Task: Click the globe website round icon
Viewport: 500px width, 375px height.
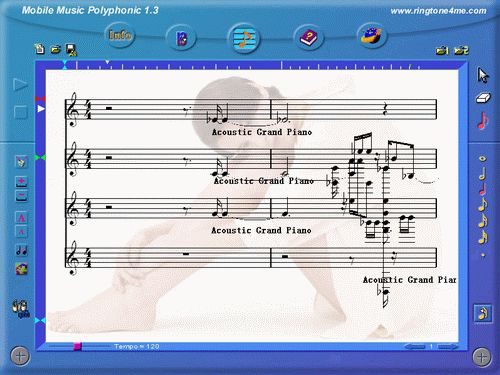Action: click(371, 36)
